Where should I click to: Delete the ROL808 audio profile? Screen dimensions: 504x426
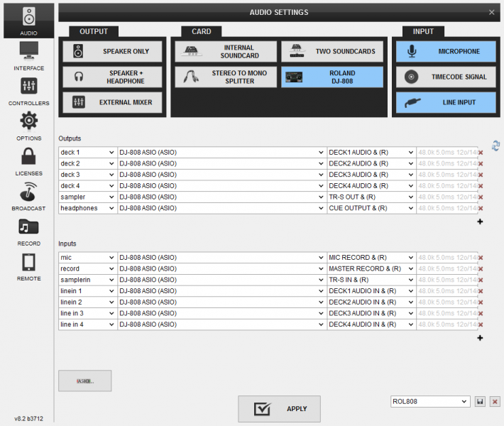point(495,402)
